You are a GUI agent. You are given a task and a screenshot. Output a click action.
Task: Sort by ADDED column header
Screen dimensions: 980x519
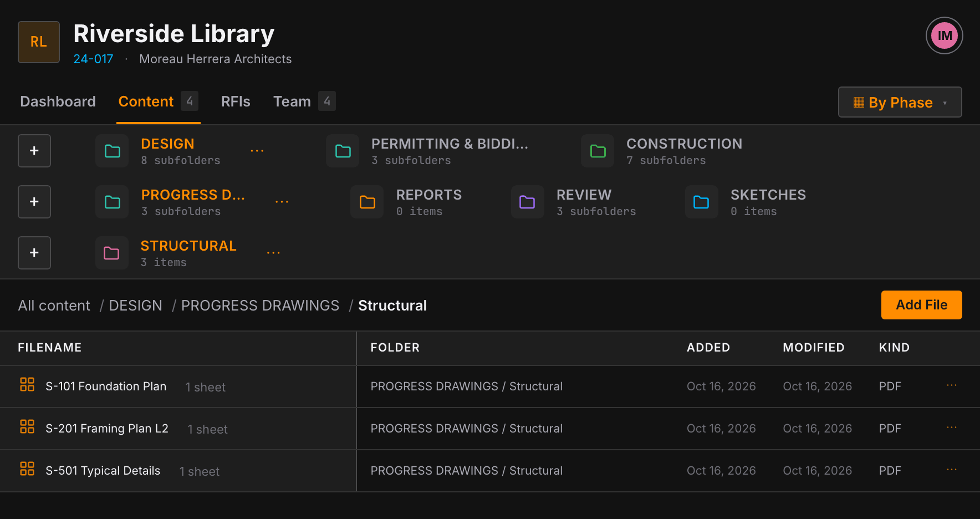pos(708,348)
